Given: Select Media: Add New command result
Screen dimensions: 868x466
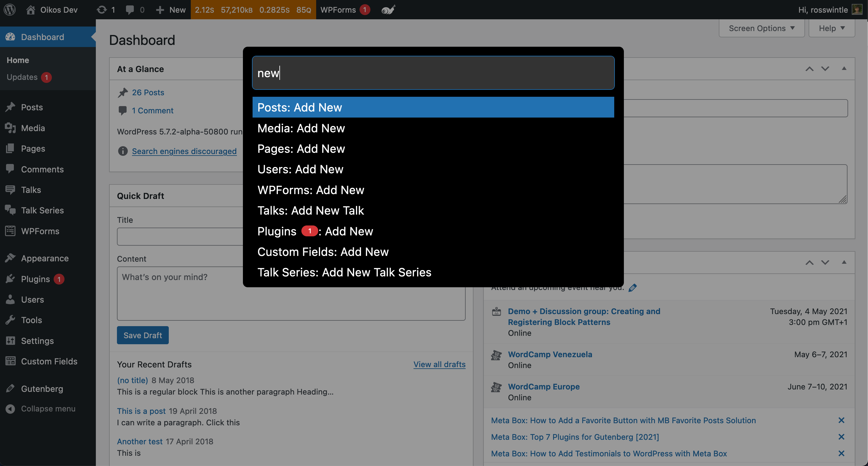Looking at the screenshot, I should point(433,128).
